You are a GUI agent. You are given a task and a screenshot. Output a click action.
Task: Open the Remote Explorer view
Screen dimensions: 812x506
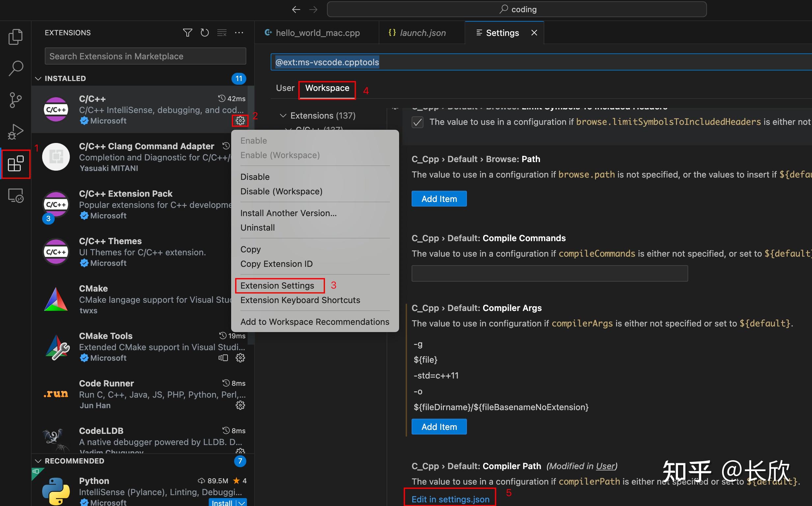click(x=15, y=195)
